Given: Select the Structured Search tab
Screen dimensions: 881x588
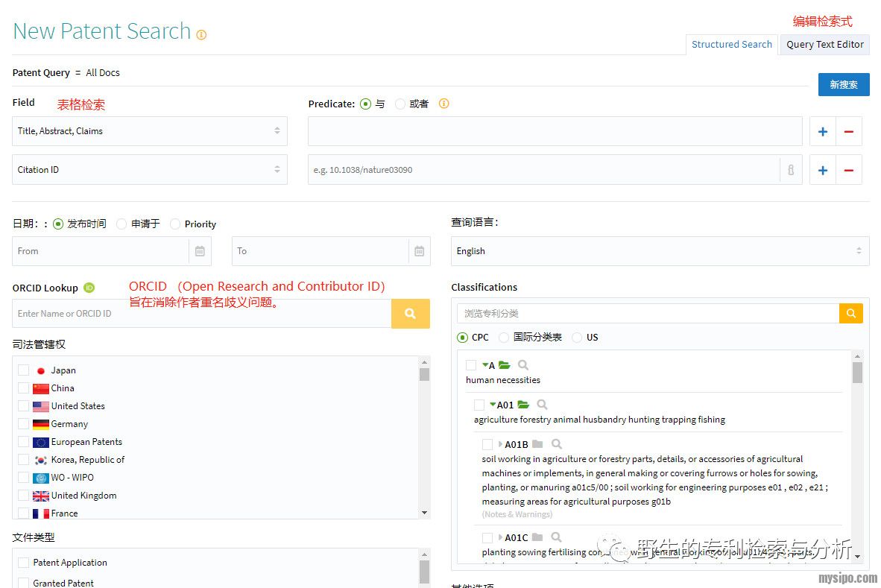Looking at the screenshot, I should pyautogui.click(x=731, y=45).
